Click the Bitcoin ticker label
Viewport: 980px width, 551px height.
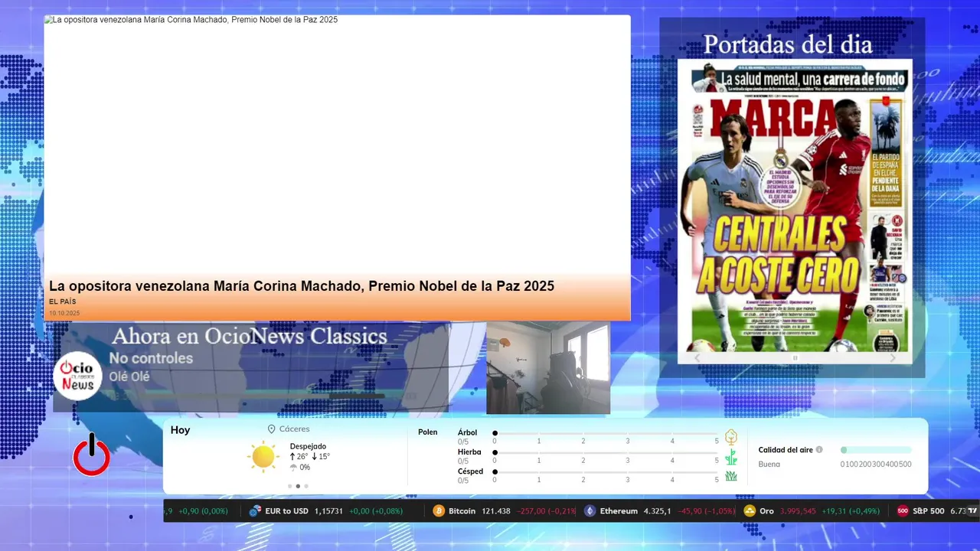tap(462, 511)
